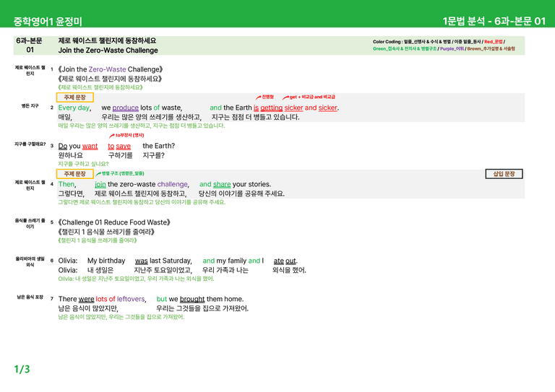Click the underlined word 'brought'
The width and height of the screenshot is (555, 392).
[192, 299]
